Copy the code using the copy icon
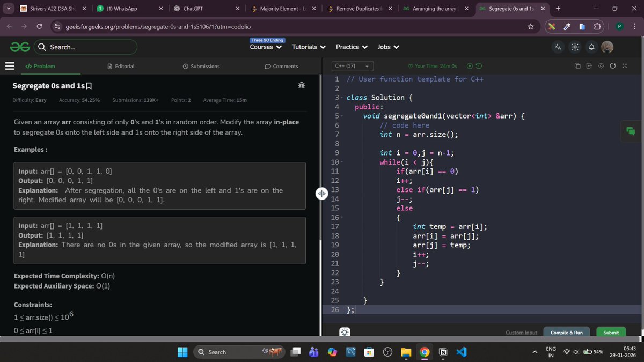Screen dimensions: 644x362 click(x=577, y=65)
